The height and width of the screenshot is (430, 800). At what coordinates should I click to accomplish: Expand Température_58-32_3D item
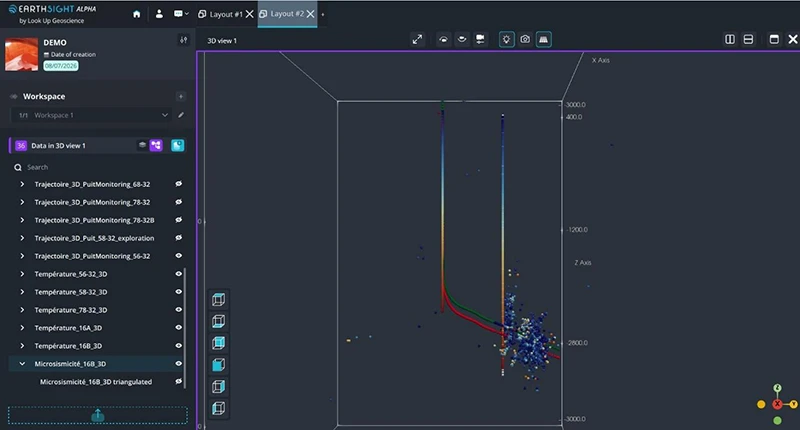(x=22, y=292)
